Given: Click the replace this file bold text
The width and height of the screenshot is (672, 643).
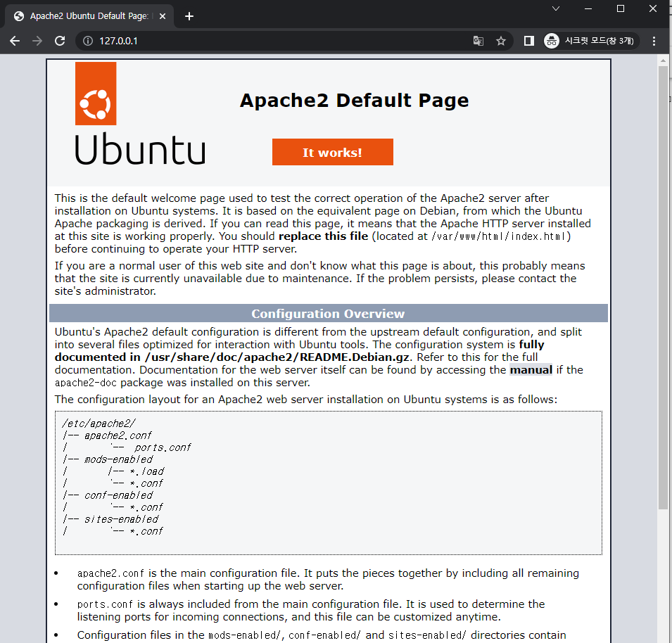Looking at the screenshot, I should pos(323,236).
